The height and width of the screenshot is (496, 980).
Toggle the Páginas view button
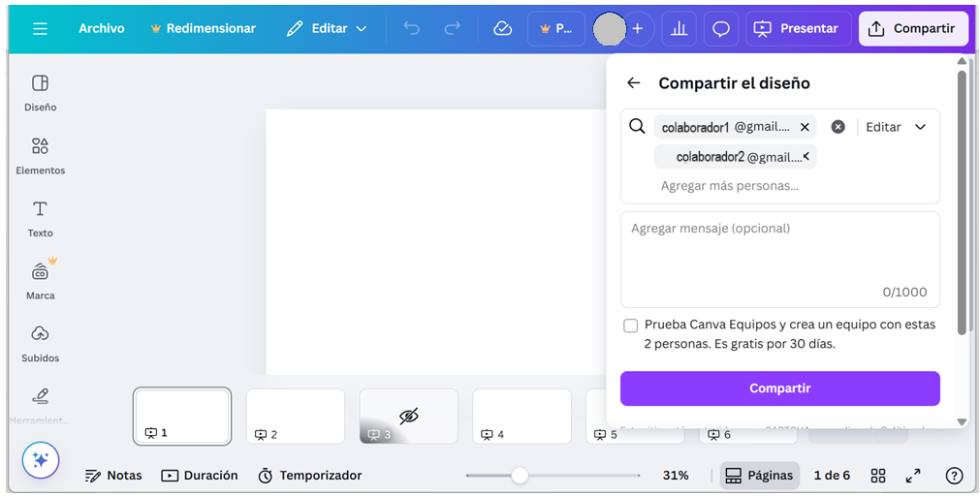[x=760, y=476]
